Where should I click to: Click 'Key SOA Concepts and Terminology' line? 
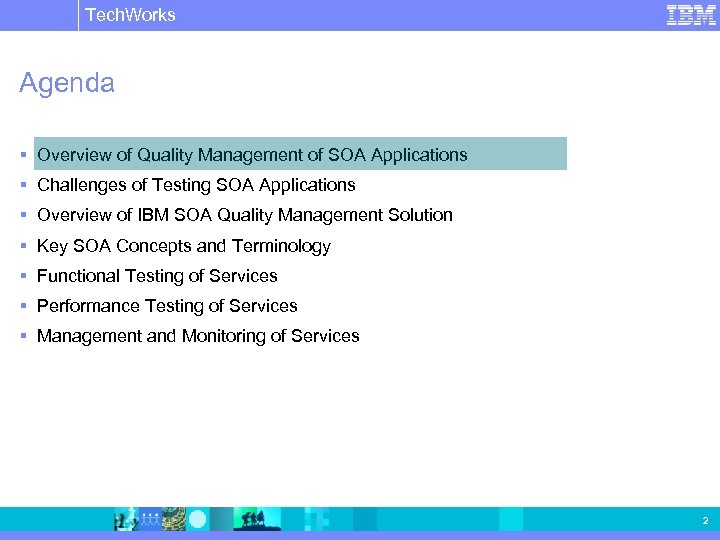[184, 246]
